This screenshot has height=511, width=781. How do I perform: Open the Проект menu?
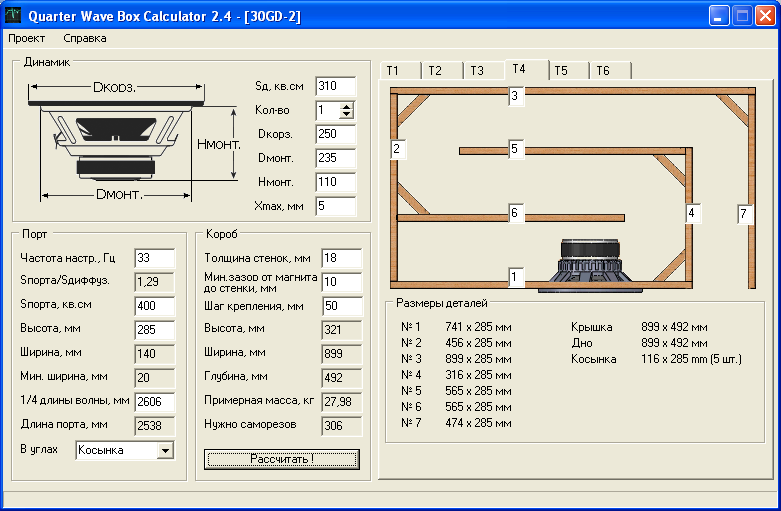coord(27,38)
